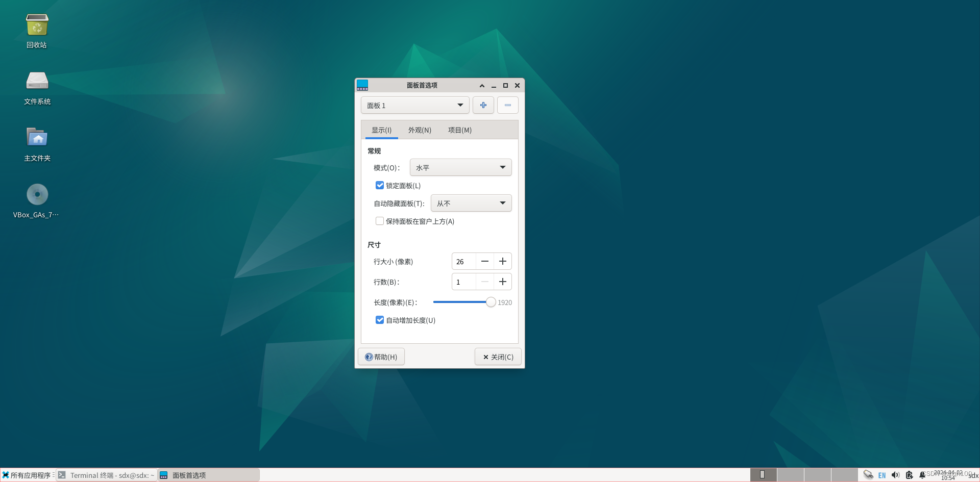This screenshot has width=980, height=482.
Task: Open the 面板 1 panel selector dropdown
Action: pyautogui.click(x=415, y=105)
